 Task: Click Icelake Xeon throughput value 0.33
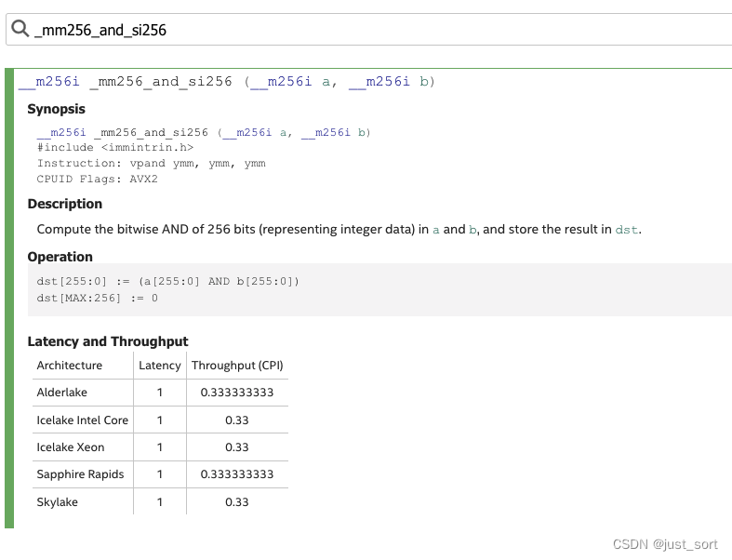[x=237, y=447]
